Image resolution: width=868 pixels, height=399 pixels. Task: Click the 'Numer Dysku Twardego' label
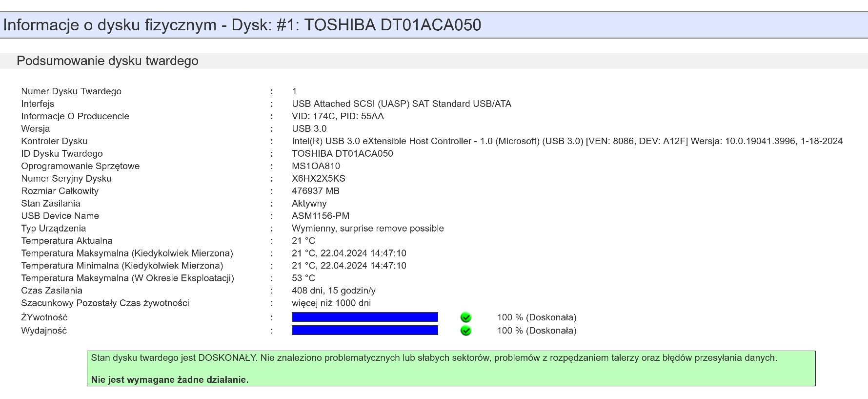coord(71,91)
